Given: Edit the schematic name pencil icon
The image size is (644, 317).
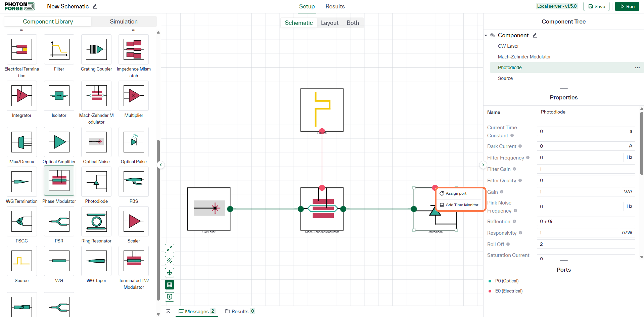Looking at the screenshot, I should pos(95,6).
